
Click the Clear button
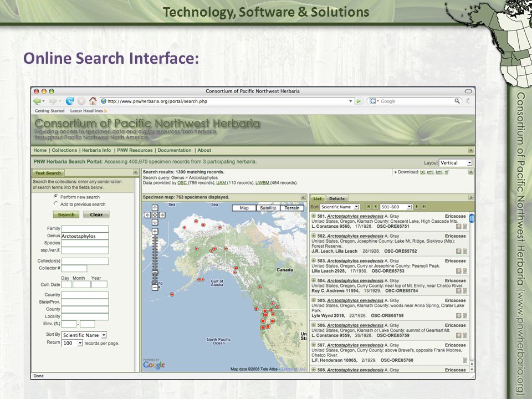click(96, 215)
